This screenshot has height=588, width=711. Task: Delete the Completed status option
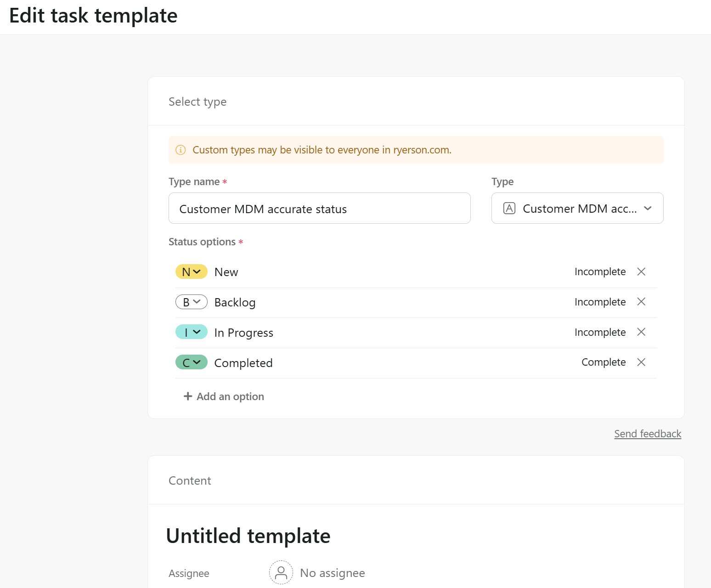coord(641,362)
